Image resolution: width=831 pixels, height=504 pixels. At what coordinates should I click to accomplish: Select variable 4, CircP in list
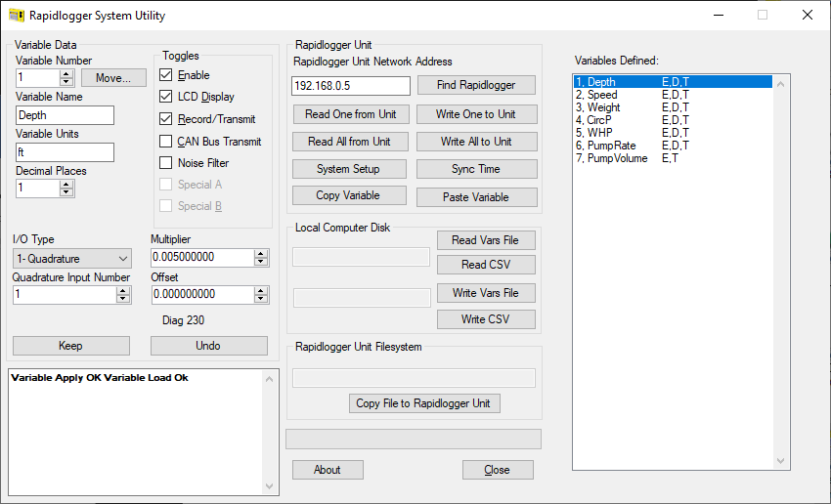click(x=673, y=120)
